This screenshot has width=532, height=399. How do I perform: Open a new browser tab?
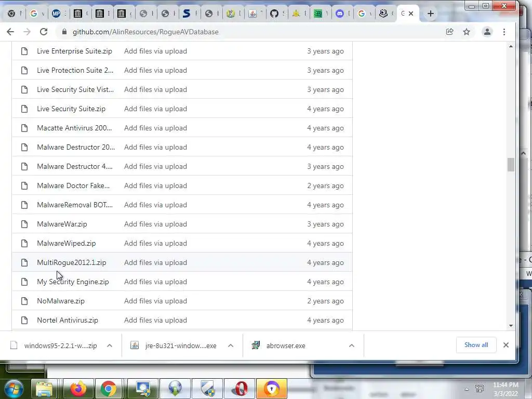point(431,14)
